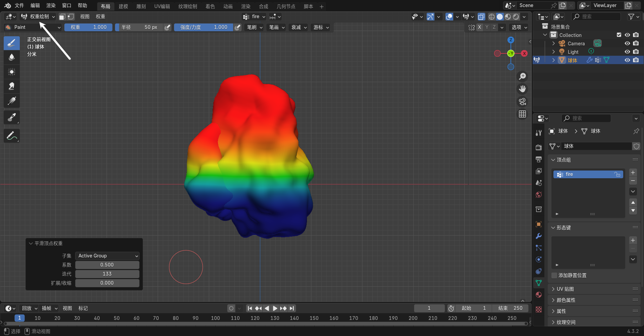Select the Gradient weight tool

[11, 101]
